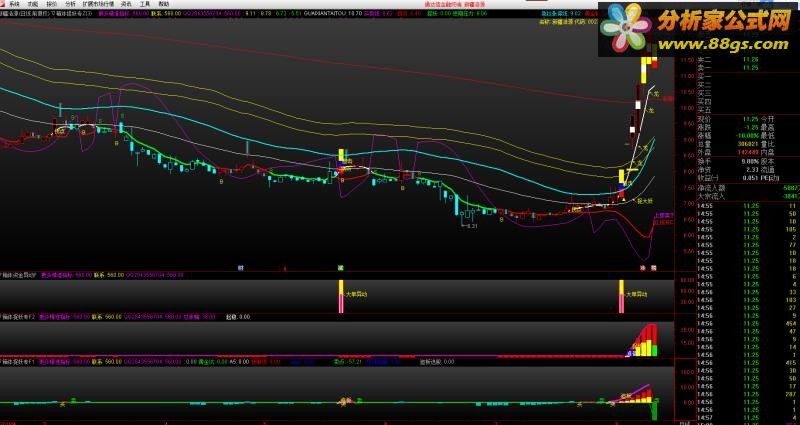Click the 净资 value 2.33
The height and width of the screenshot is (425, 800).
coord(753,169)
